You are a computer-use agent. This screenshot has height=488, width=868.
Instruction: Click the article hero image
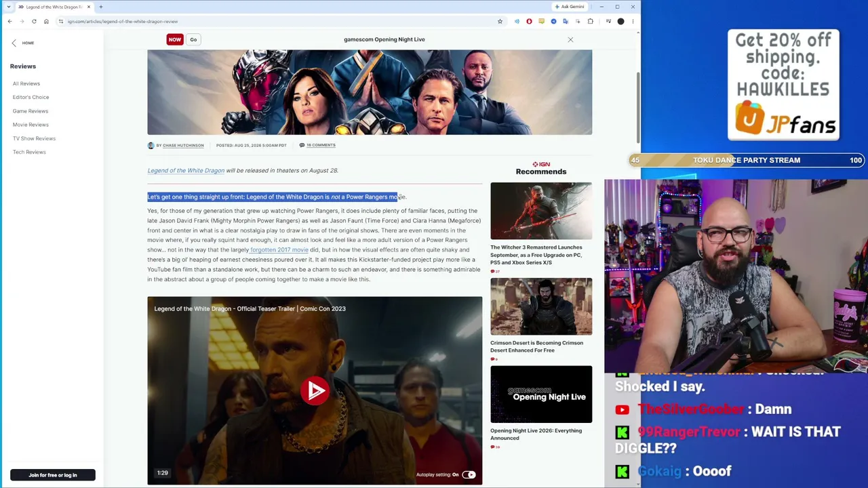(x=370, y=92)
